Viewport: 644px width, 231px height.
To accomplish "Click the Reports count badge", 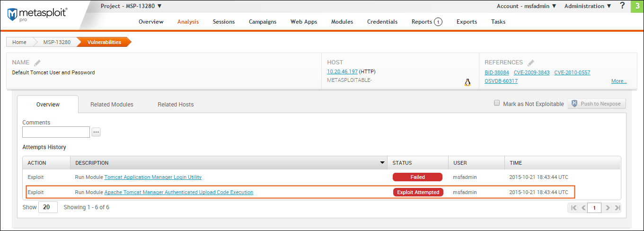I will coord(438,21).
